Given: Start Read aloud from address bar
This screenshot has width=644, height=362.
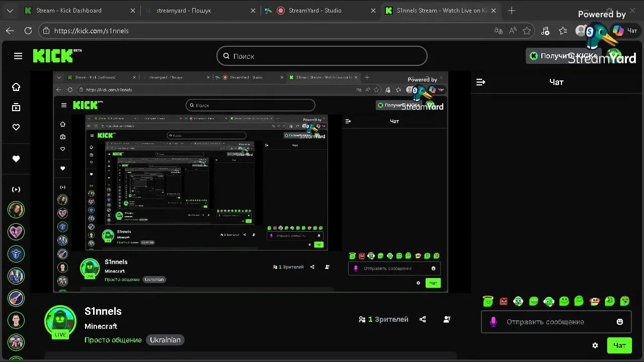Looking at the screenshot, I should pyautogui.click(x=513, y=31).
